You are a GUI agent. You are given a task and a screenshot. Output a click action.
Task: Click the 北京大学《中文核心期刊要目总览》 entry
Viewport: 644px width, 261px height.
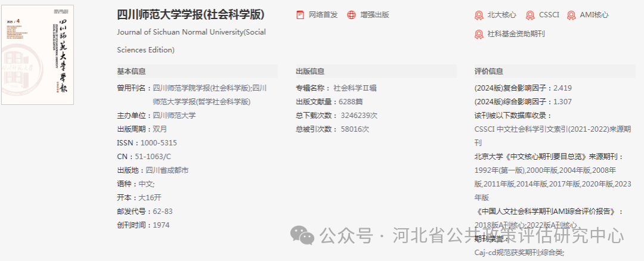click(x=549, y=156)
